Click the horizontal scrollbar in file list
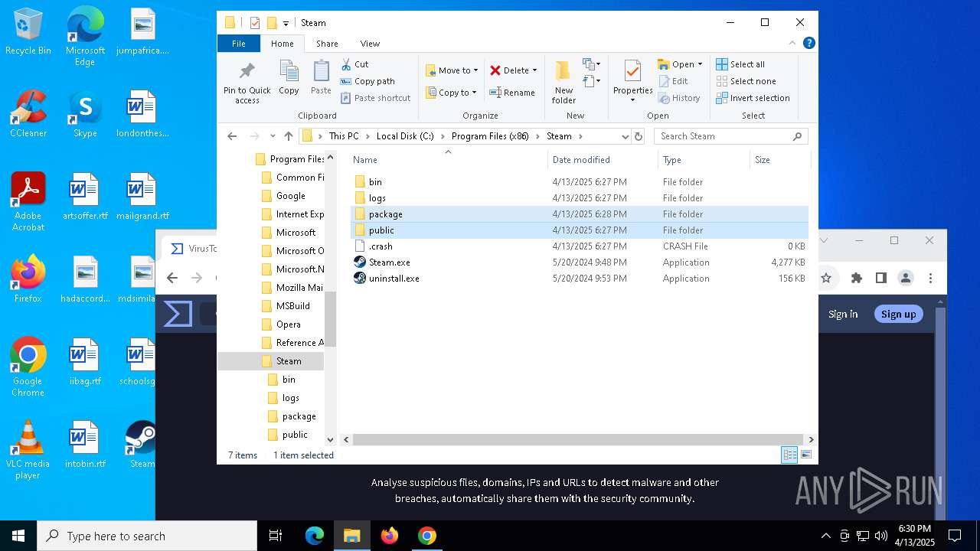The height and width of the screenshot is (551, 980). coord(577,440)
